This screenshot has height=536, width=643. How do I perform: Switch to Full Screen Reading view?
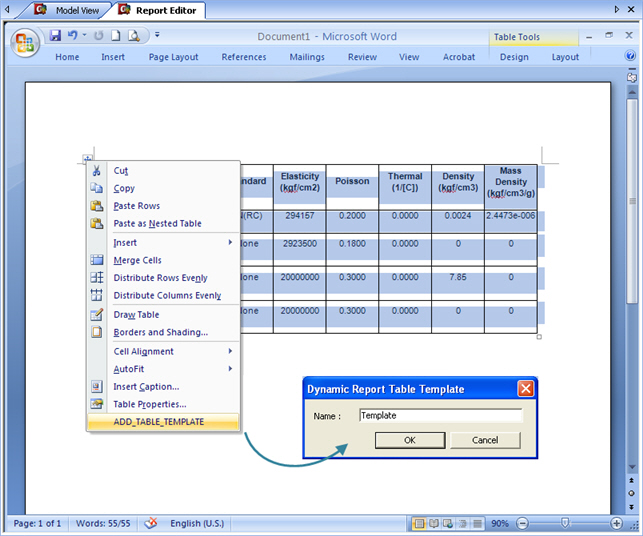[x=434, y=523]
